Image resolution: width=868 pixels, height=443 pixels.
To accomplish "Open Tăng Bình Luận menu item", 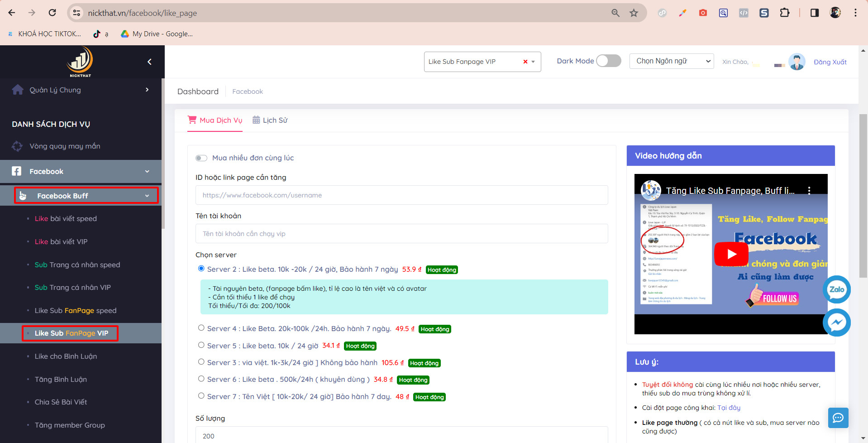I will coord(61,380).
